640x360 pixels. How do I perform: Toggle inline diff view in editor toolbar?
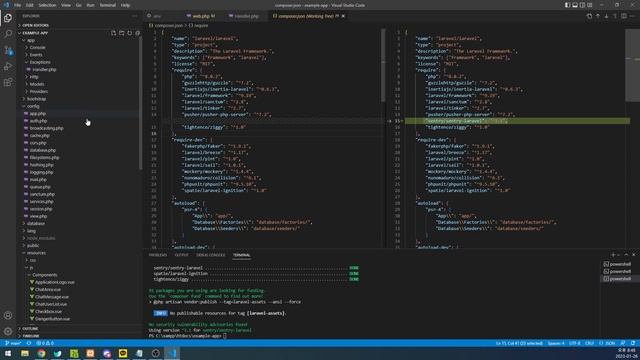624,16
